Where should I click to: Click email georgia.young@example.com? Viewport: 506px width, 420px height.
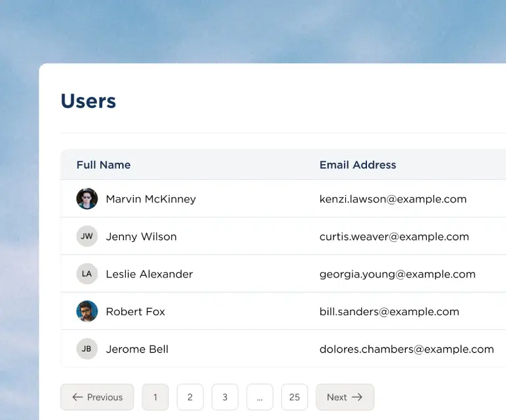(397, 274)
